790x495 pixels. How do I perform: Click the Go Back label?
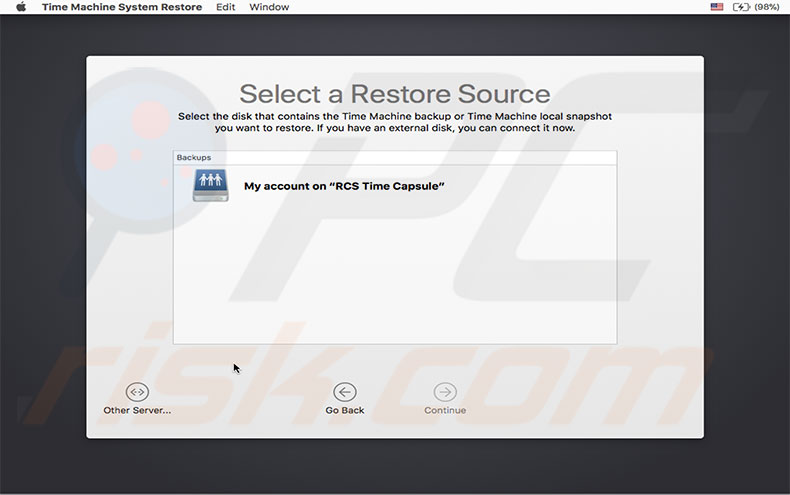pyautogui.click(x=345, y=410)
